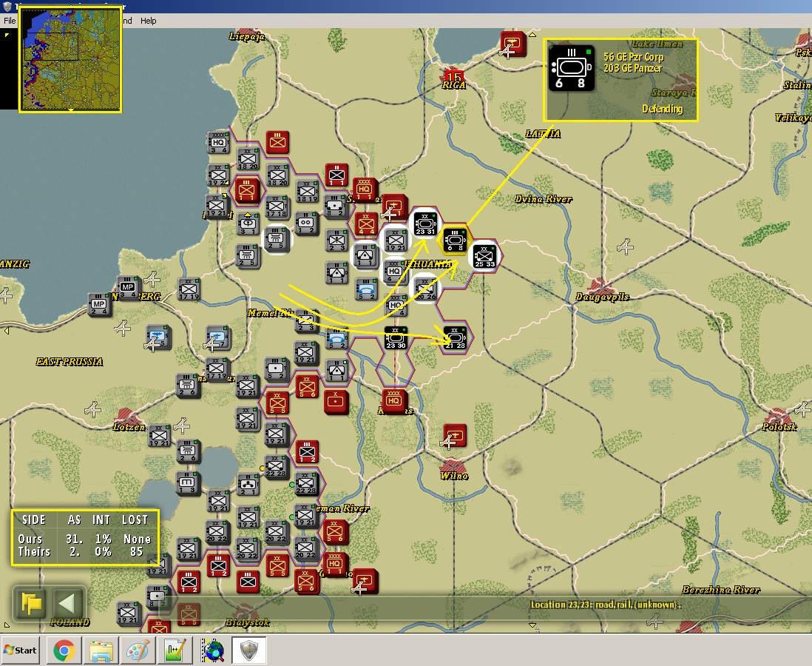Image resolution: width=812 pixels, height=666 pixels.
Task: Click the '203 GE Panzer' label
Action: click(x=632, y=68)
